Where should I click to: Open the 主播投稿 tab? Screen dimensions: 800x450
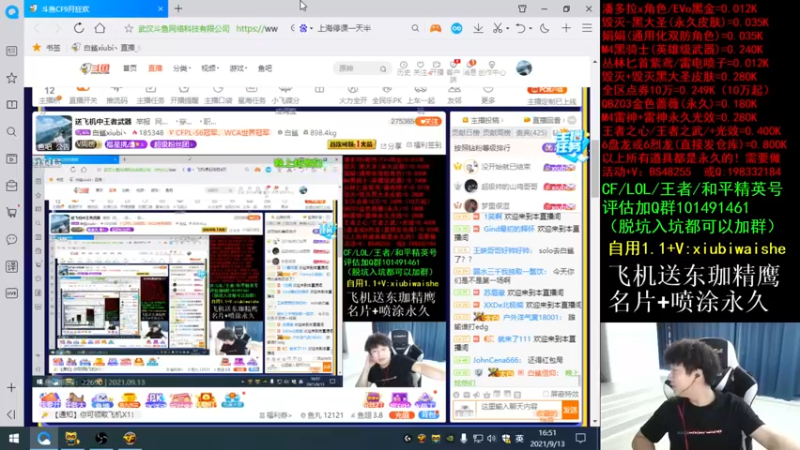482,120
